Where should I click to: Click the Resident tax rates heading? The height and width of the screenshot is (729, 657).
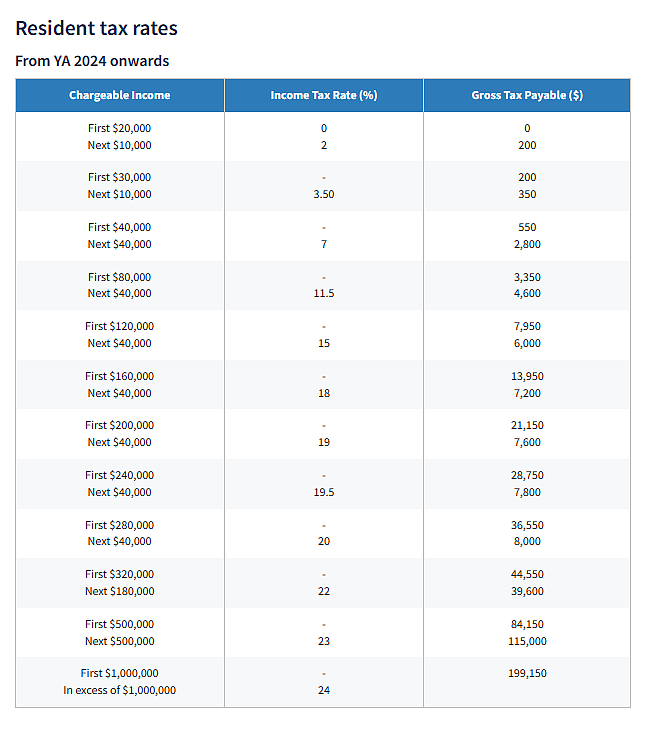coord(96,28)
